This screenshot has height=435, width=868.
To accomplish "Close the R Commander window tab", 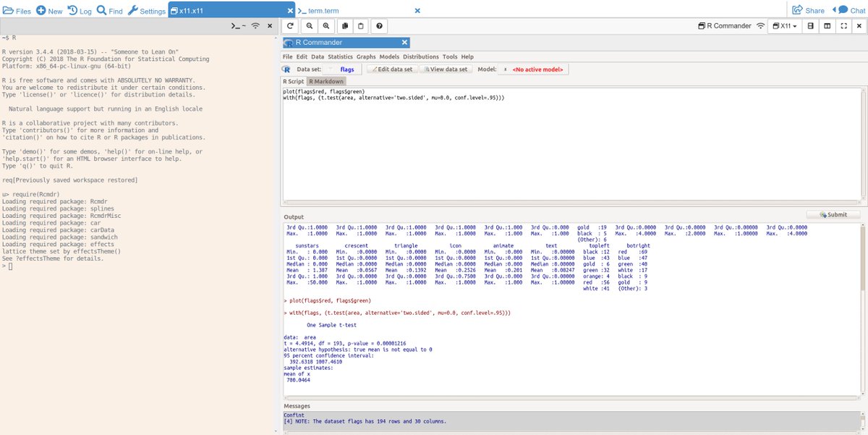I will pyautogui.click(x=405, y=43).
